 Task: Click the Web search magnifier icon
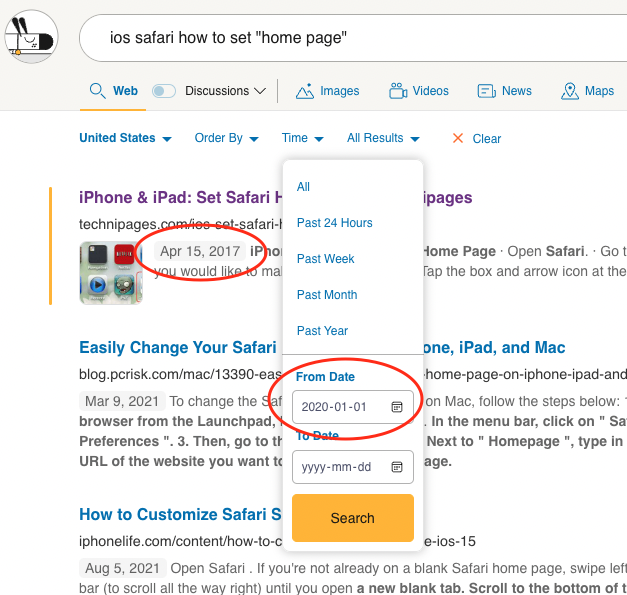(x=97, y=91)
